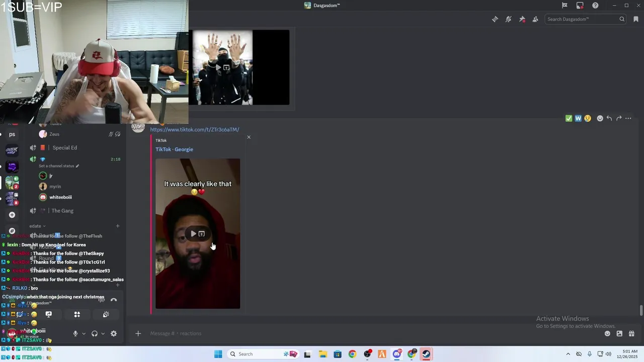Click Add a Server plus button
The height and width of the screenshot is (362, 644).
(12, 215)
